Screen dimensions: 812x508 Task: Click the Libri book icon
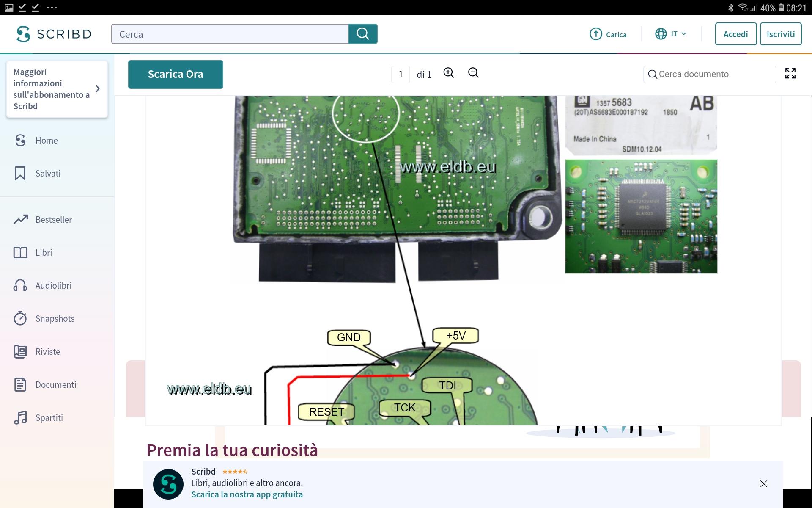pyautogui.click(x=20, y=252)
